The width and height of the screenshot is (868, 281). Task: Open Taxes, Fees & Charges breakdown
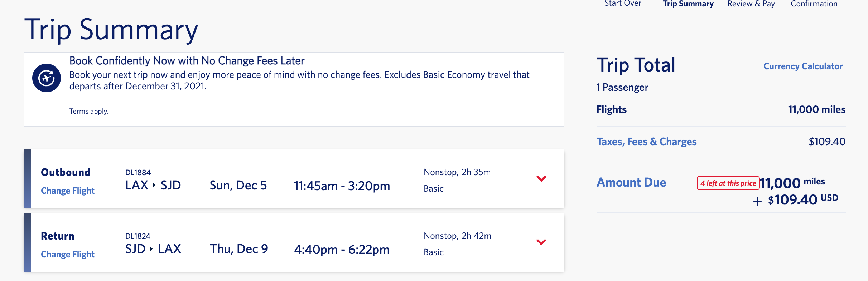646,142
